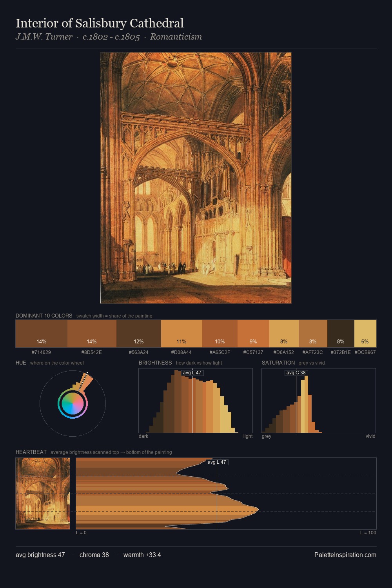
Task: Click the 'L = 0' axis label
Action: coord(81,533)
